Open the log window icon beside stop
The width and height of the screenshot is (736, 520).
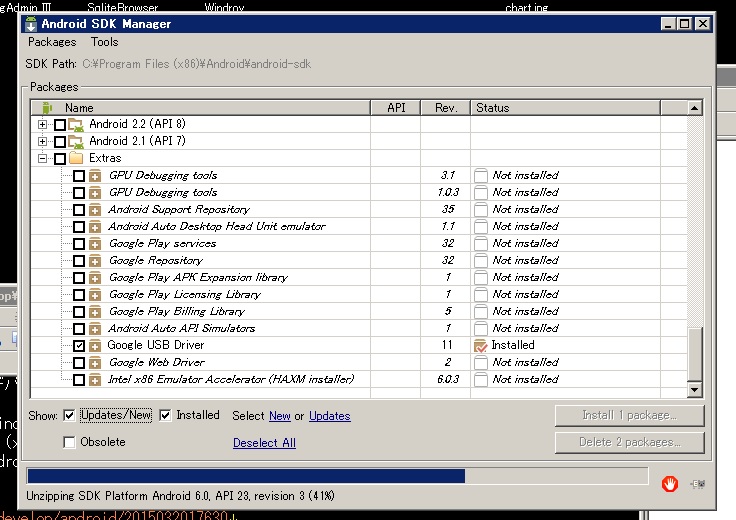click(x=698, y=484)
